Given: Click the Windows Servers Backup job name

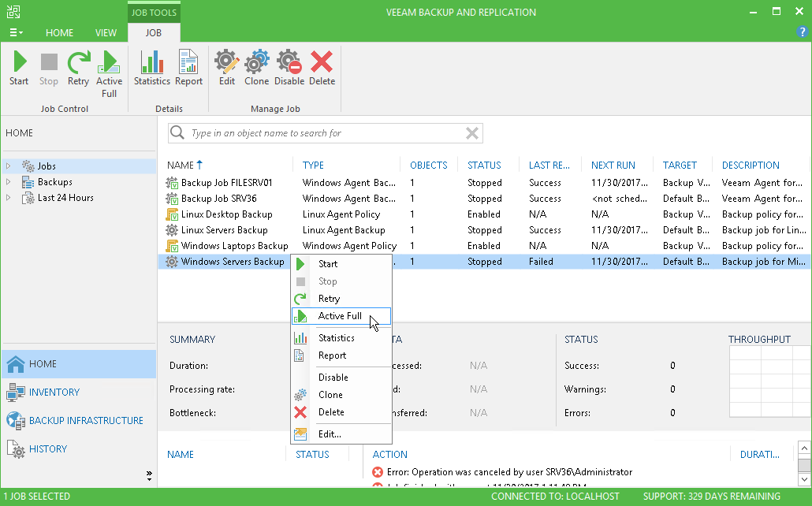Looking at the screenshot, I should [233, 262].
